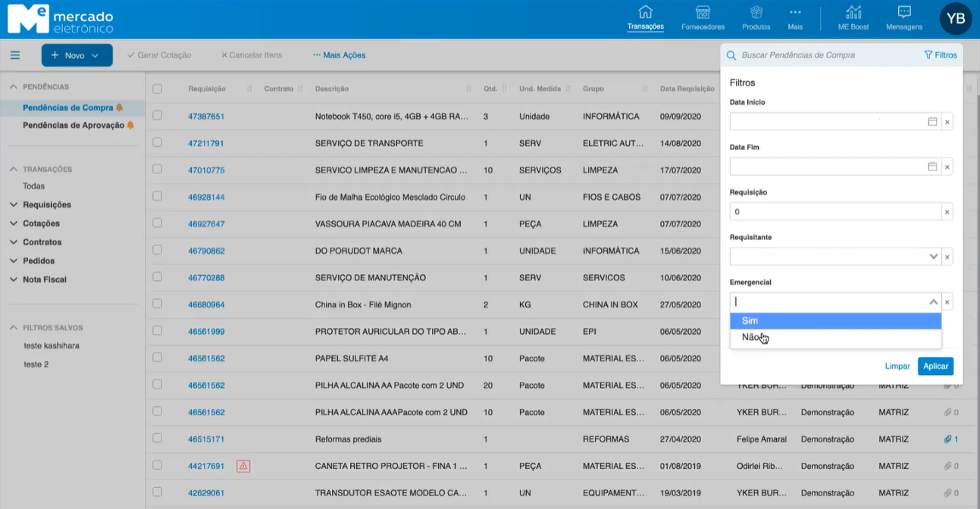Click Gerar Cotação in the toolbar

pos(159,55)
